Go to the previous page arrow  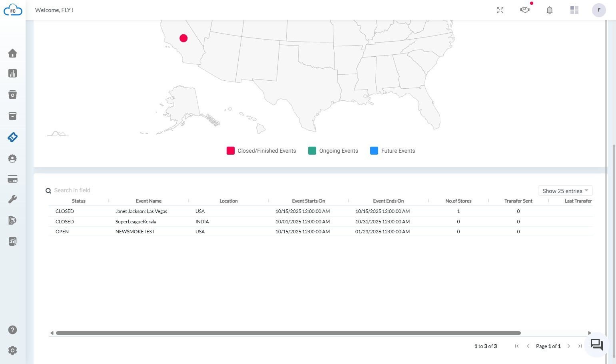[x=528, y=346]
